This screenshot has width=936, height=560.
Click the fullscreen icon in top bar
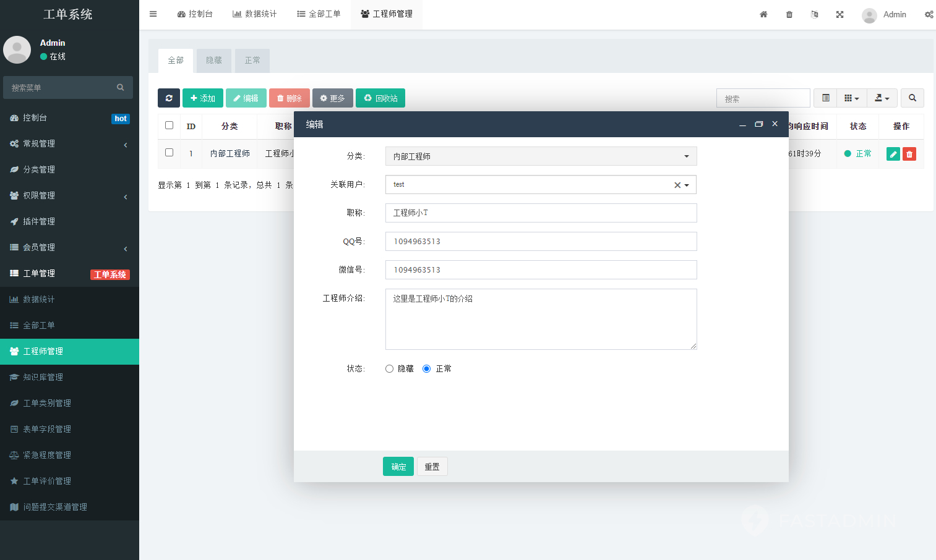pyautogui.click(x=839, y=14)
